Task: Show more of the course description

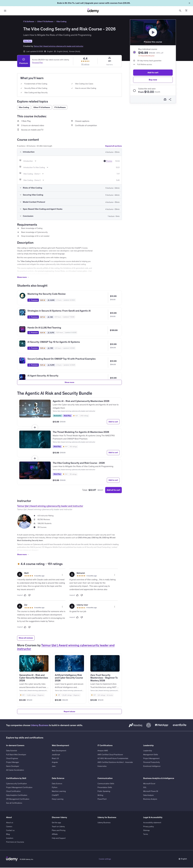Action: pyautogui.click(x=23, y=277)
